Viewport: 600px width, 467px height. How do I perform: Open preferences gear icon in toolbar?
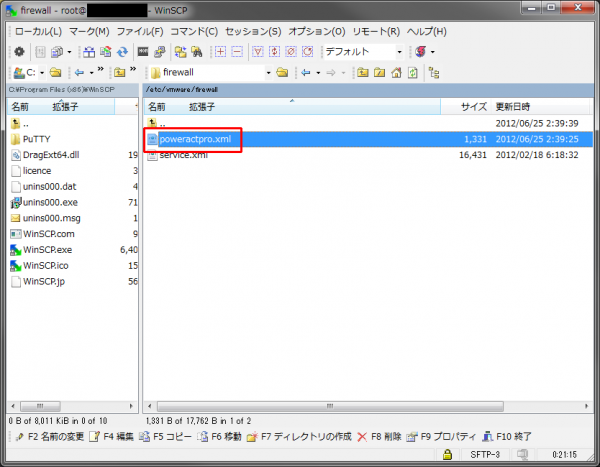pyautogui.click(x=19, y=52)
